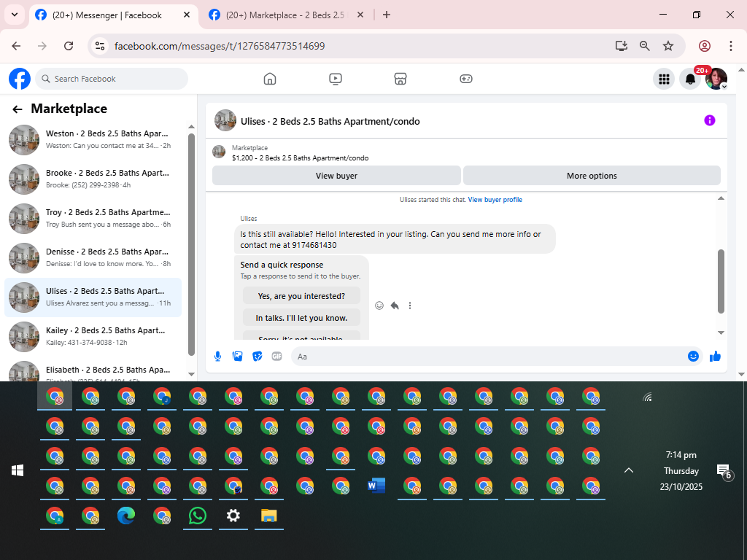Open Windows notification center icon
The width and height of the screenshot is (747, 560).
[724, 471]
